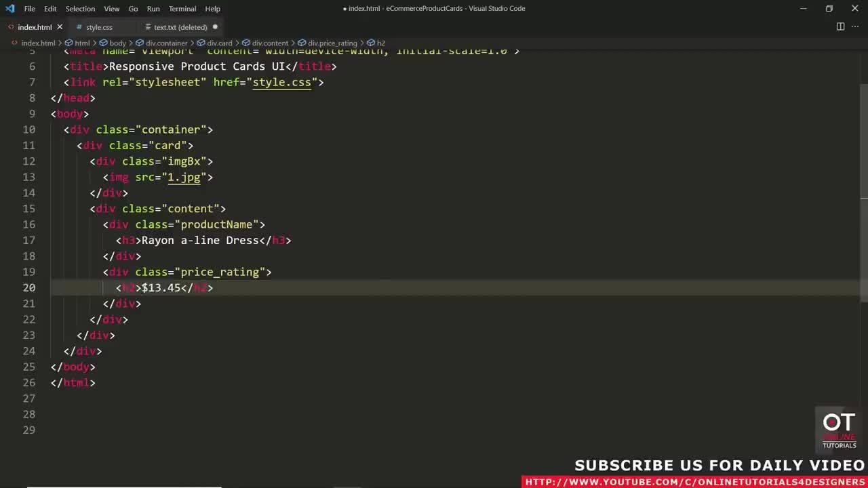Screen dimensions: 868x488
Task: Switch to the style.css tab
Action: pos(99,27)
